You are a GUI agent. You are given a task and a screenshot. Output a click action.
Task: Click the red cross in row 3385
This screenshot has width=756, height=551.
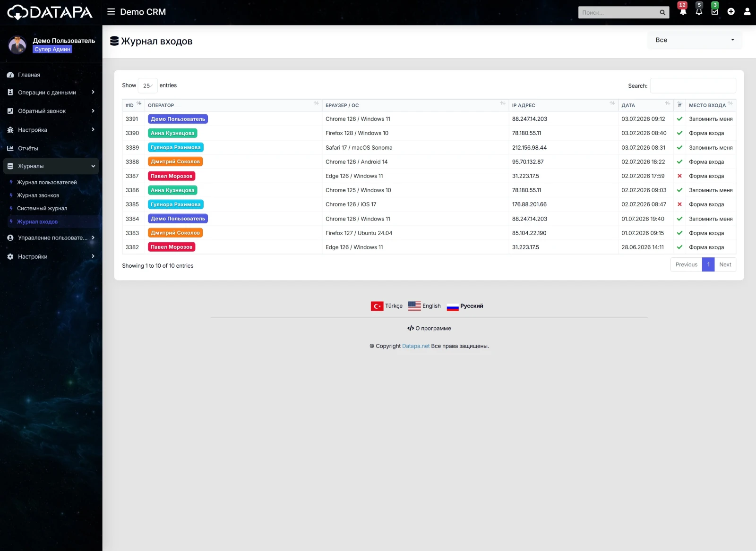679,204
